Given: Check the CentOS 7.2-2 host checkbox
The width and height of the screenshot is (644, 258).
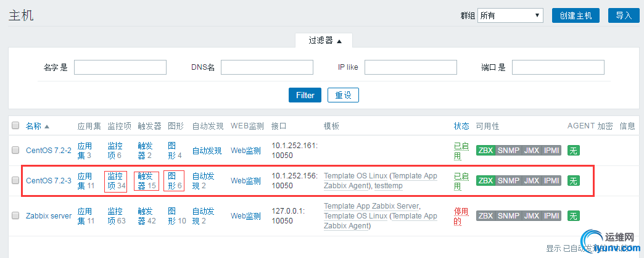Looking at the screenshot, I should [x=16, y=150].
